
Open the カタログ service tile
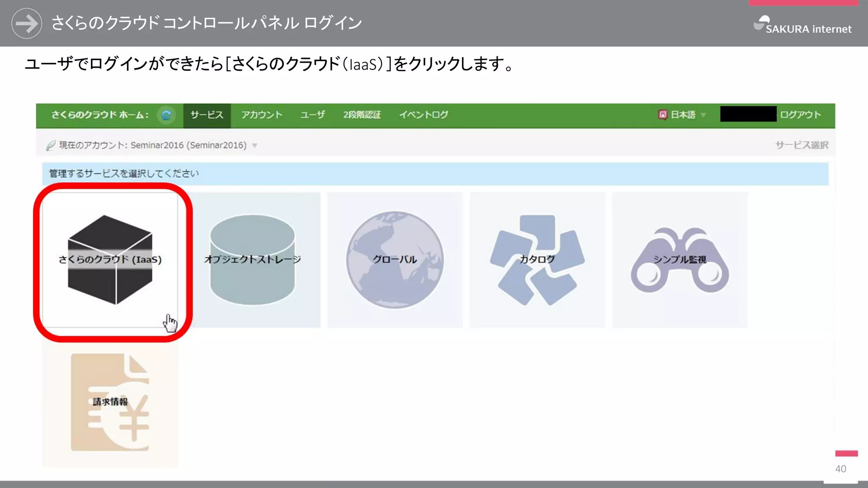coord(537,260)
